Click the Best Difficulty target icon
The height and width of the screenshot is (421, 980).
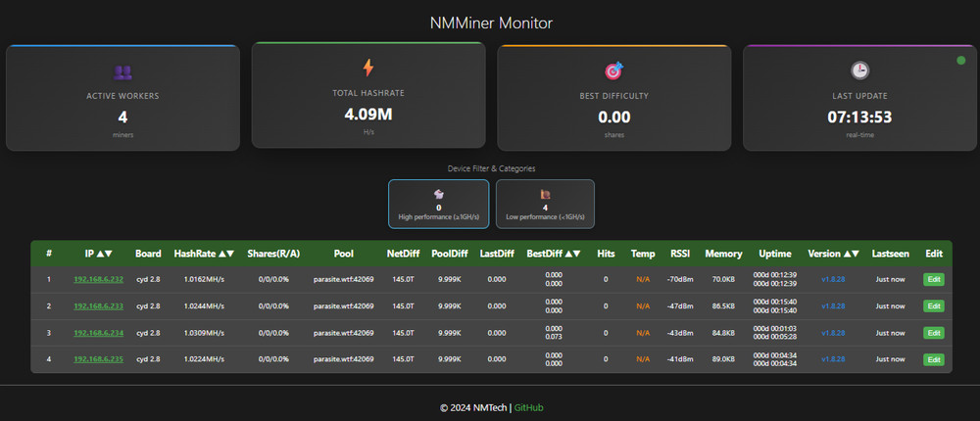[x=613, y=70]
